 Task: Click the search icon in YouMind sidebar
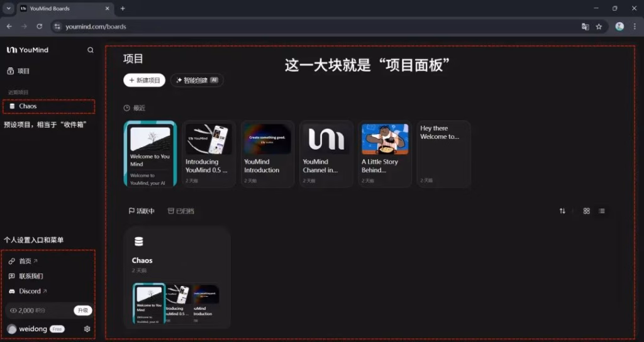pos(91,50)
